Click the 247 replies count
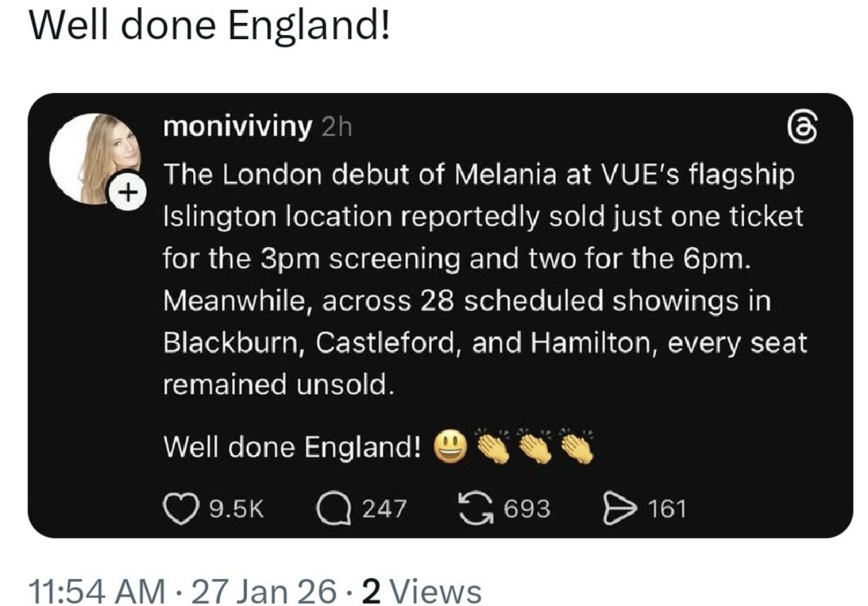868x606 pixels. 384,508
